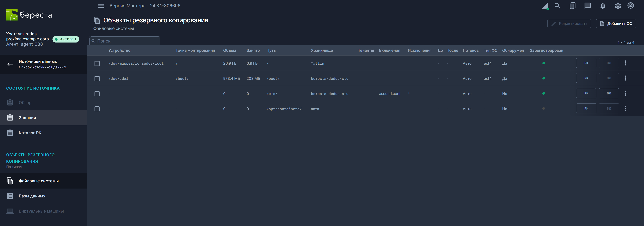Viewport: 644px width, 226px height.
Task: Click the search magnifier icon in top bar
Action: pos(557,6)
